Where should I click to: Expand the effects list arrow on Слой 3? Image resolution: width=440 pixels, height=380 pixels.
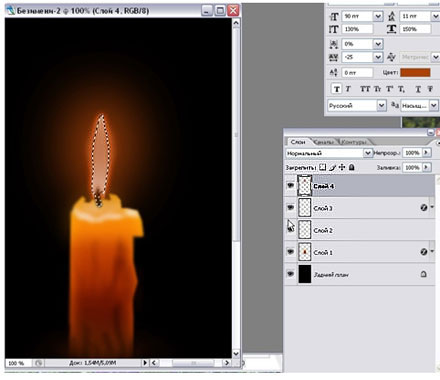[x=432, y=207]
